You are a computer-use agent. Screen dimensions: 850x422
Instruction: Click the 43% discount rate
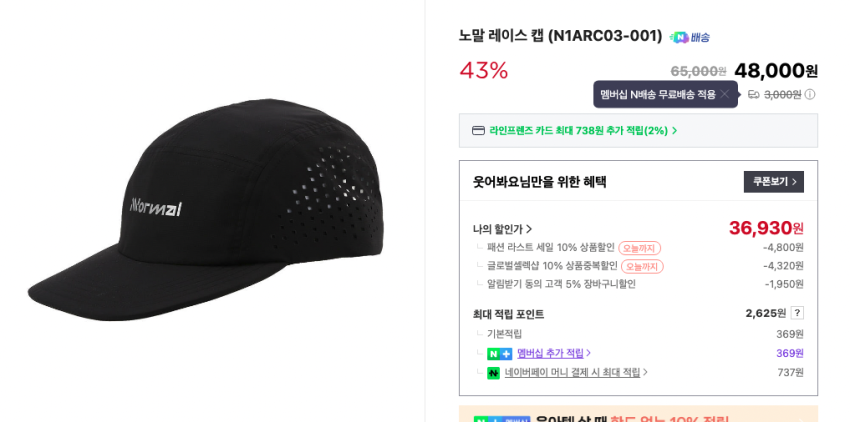point(484,70)
